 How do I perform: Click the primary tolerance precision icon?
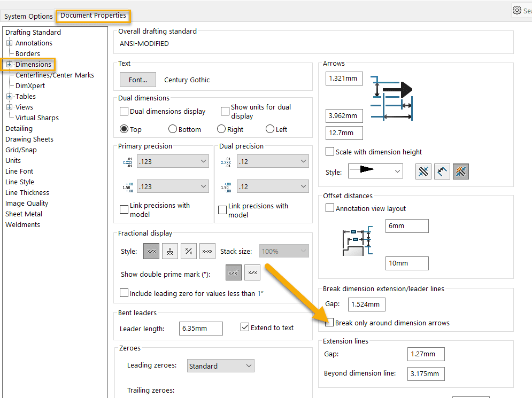pos(128,187)
